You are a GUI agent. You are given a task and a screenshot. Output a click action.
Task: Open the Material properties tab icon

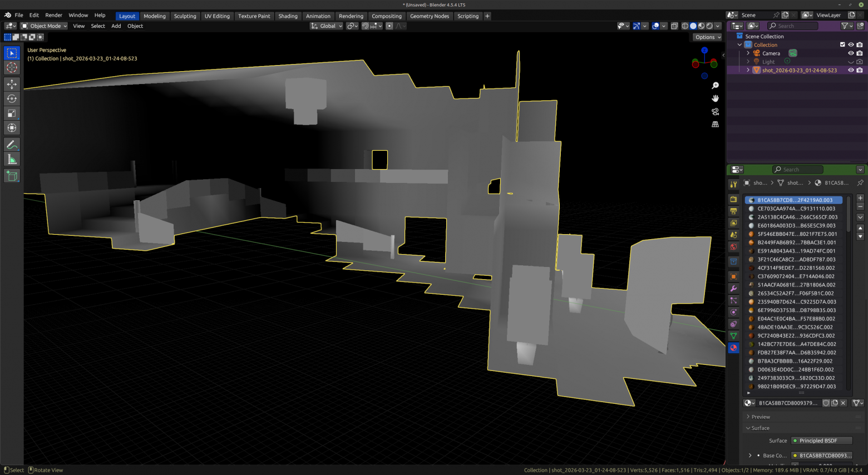[733, 348]
